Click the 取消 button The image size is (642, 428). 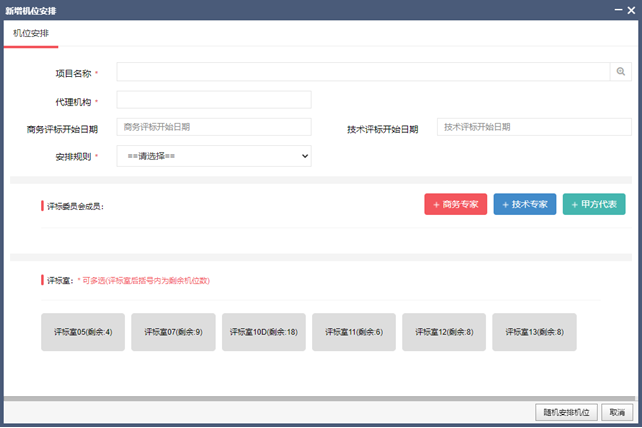(x=618, y=412)
